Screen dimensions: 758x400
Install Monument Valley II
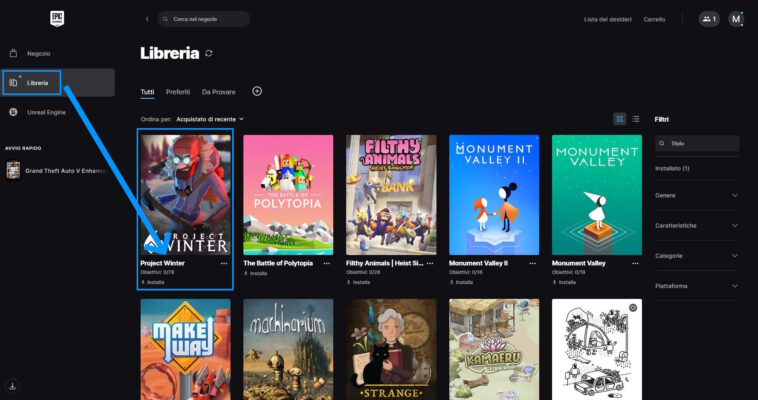(x=461, y=282)
